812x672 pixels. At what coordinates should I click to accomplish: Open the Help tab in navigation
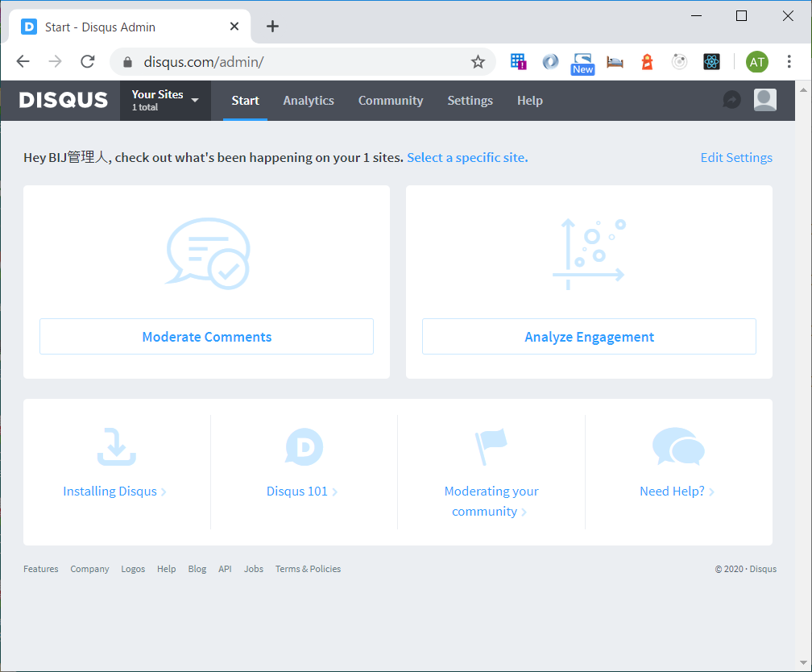[x=530, y=101]
